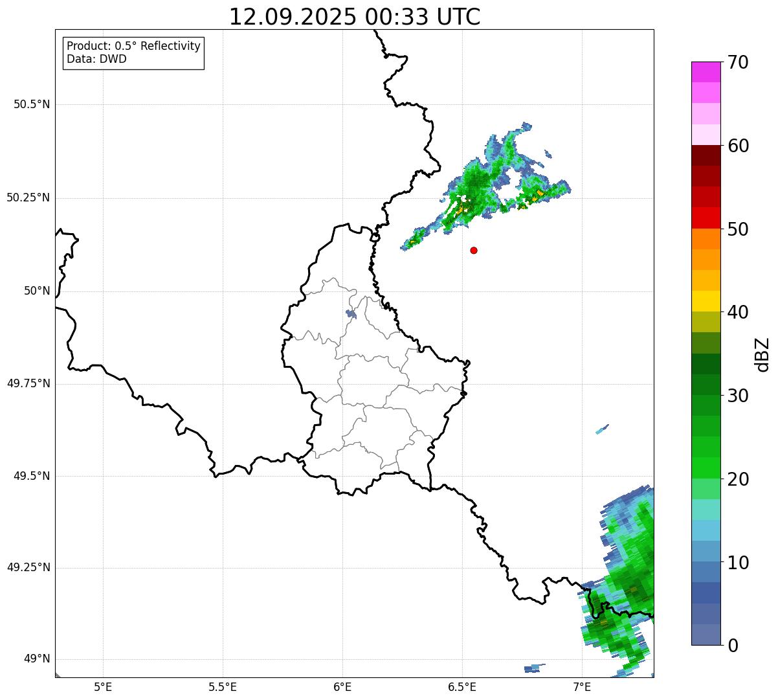The height and width of the screenshot is (700, 778).
Task: Click the 'dBZ' colorbar label
Action: (762, 354)
